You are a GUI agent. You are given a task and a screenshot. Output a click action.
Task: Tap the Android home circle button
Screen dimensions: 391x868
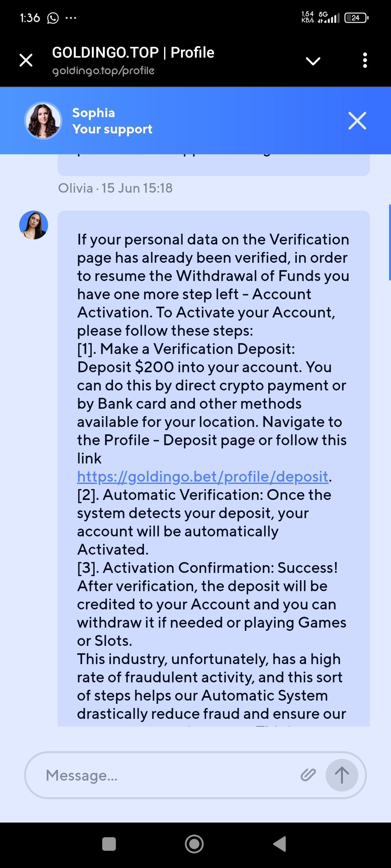[x=194, y=844]
